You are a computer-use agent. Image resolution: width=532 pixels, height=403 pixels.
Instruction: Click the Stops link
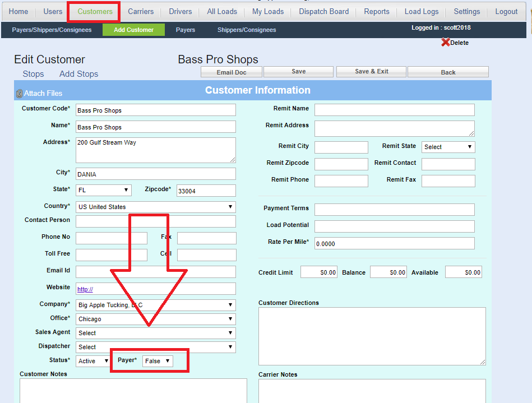(33, 74)
